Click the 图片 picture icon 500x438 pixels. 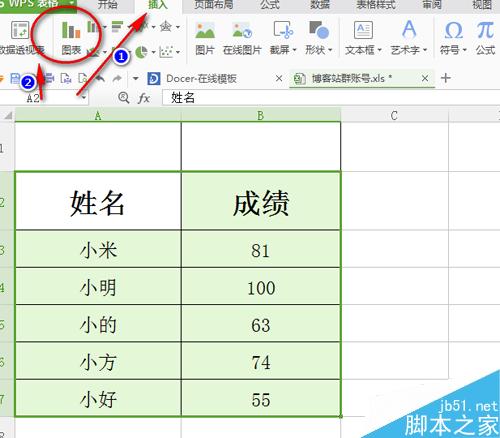[205, 30]
